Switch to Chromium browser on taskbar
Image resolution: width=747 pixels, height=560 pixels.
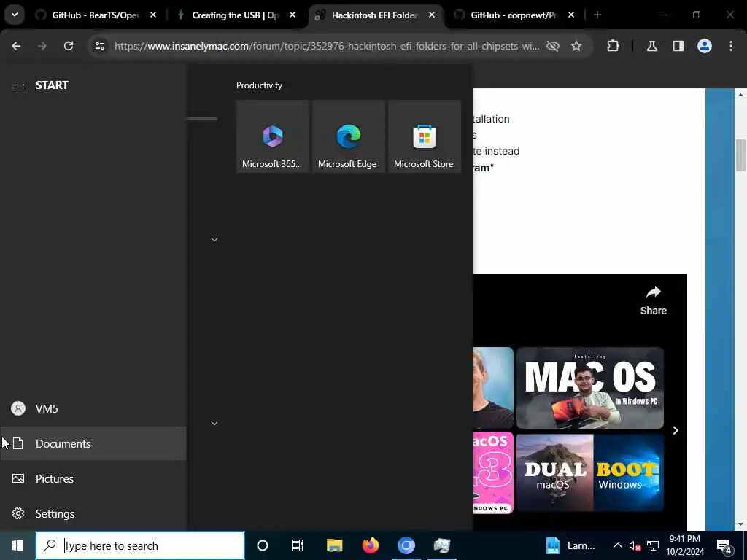click(406, 545)
